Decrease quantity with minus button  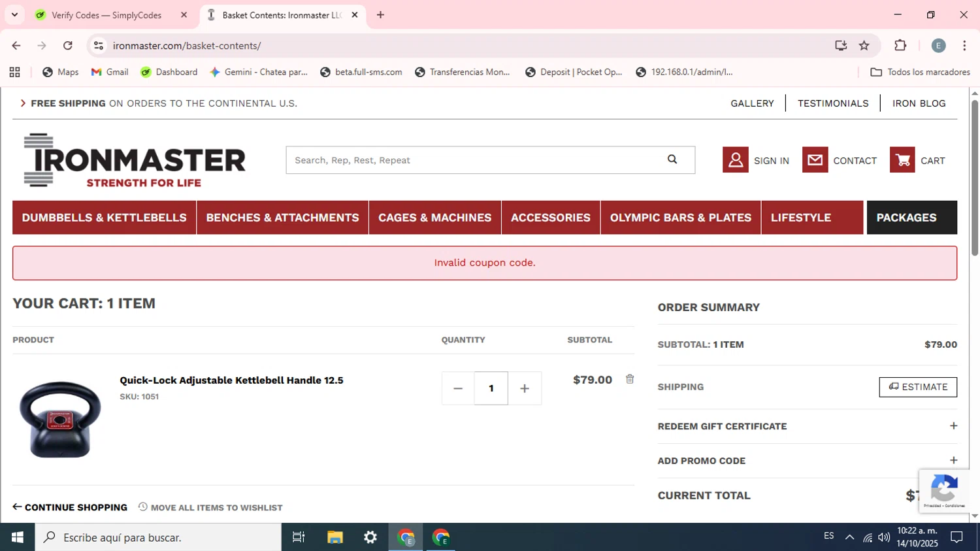(x=458, y=388)
